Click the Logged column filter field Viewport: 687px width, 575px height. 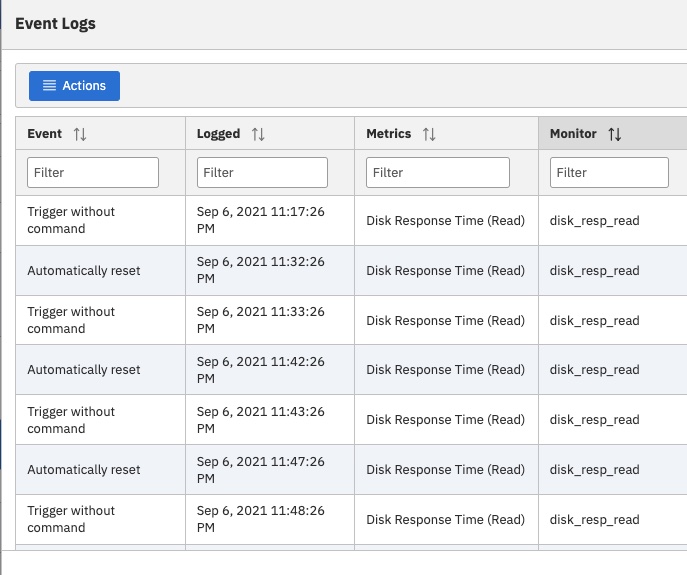coord(262,172)
